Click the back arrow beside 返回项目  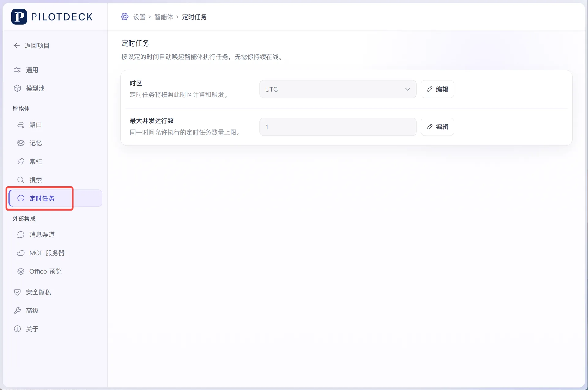(x=17, y=46)
